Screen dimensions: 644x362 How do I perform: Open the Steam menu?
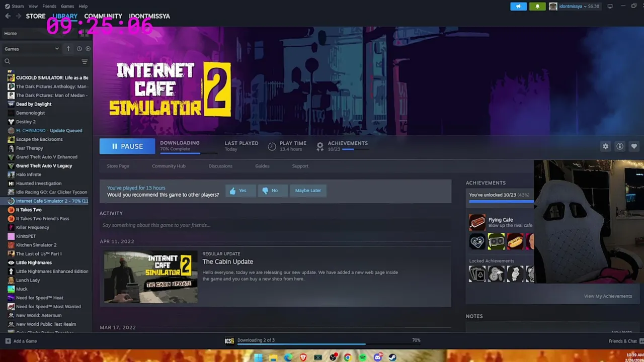click(x=14, y=7)
